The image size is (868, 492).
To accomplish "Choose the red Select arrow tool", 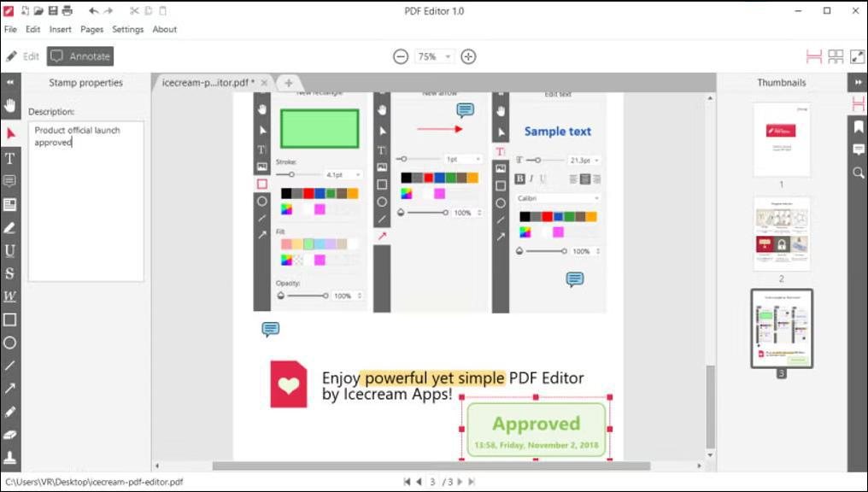I will coord(10,133).
